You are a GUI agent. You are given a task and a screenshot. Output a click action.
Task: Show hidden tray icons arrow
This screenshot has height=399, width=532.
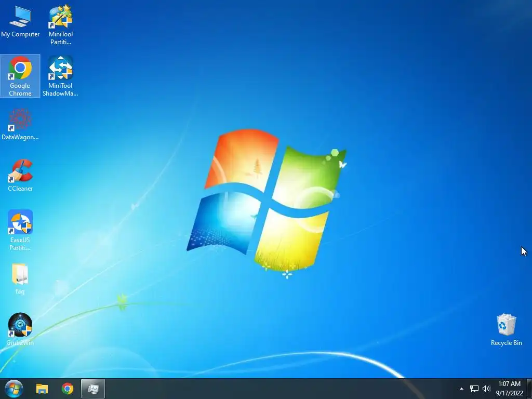[461, 389]
